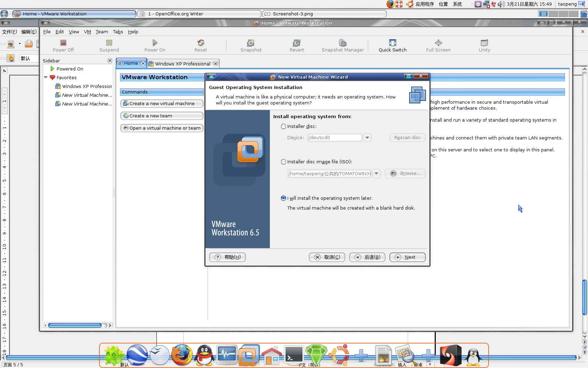Click the Browse... button
Viewport: 588px width, 368px height.
coord(405,173)
